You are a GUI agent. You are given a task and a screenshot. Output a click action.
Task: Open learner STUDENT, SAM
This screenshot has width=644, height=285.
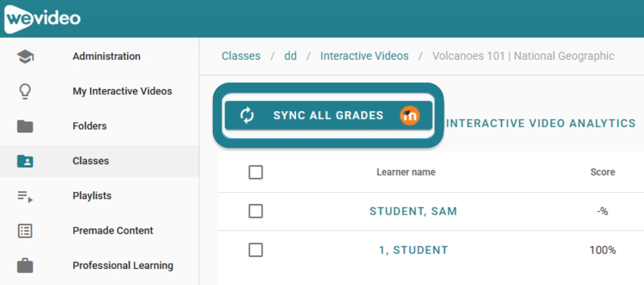(413, 211)
